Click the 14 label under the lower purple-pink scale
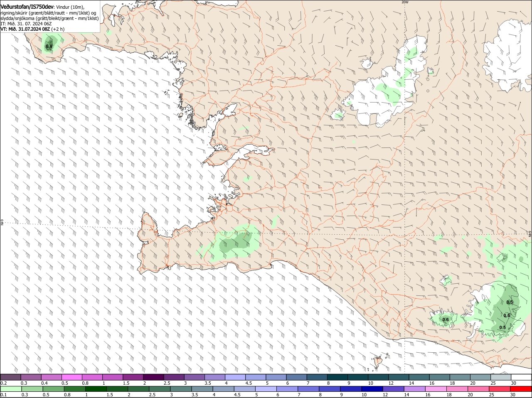This screenshot has height=398, width=532. pyautogui.click(x=407, y=395)
